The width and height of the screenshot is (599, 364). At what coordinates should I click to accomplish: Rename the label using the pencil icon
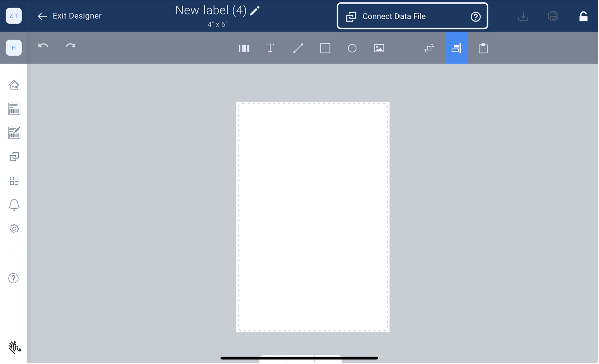[x=255, y=10]
